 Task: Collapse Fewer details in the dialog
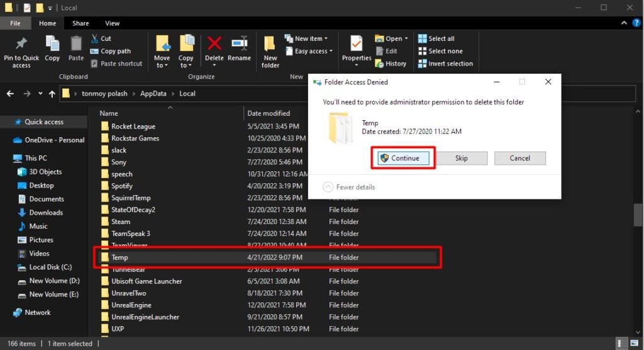(x=348, y=187)
